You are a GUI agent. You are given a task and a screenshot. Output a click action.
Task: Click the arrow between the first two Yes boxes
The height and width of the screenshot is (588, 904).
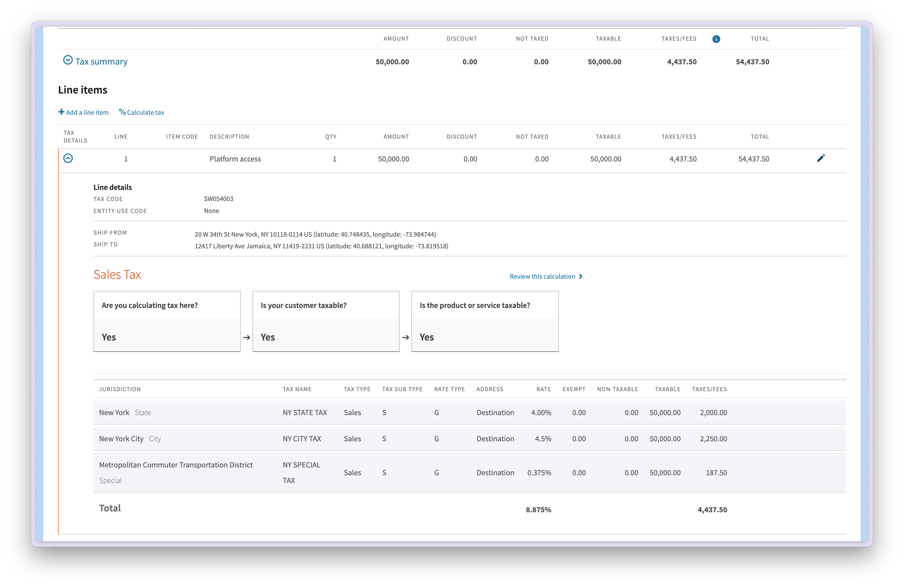247,337
